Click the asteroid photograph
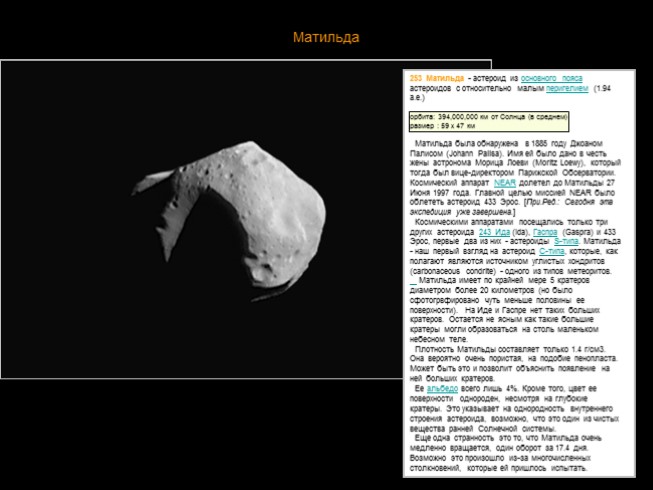The height and width of the screenshot is (490, 653). pos(200,220)
